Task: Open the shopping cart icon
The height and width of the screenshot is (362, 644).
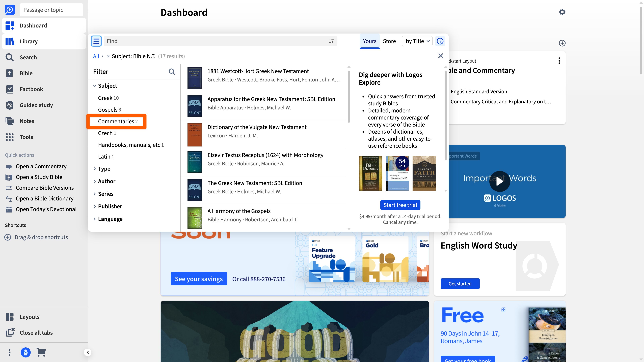Action: coord(41,352)
